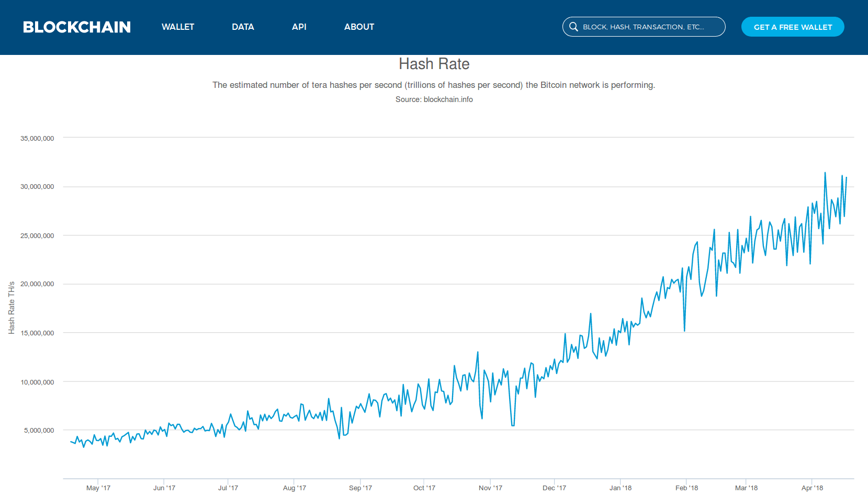Viewport: 868px width, 496px height.
Task: Click the May '17 x-axis label
Action: pos(97,487)
